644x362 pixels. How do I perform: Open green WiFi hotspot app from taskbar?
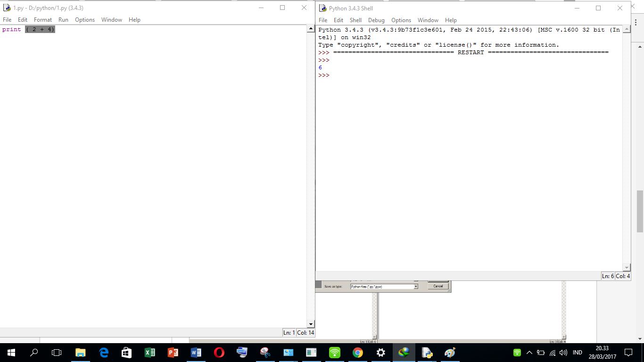point(335,353)
